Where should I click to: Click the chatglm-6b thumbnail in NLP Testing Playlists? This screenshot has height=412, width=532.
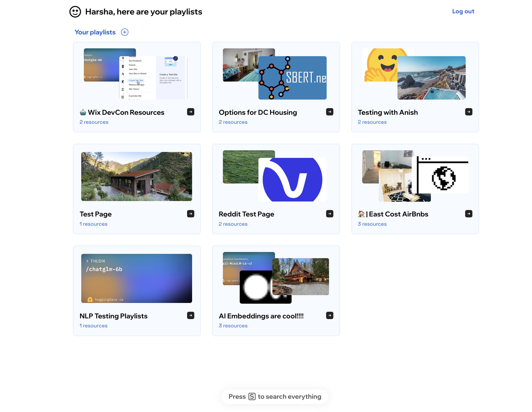(136, 278)
